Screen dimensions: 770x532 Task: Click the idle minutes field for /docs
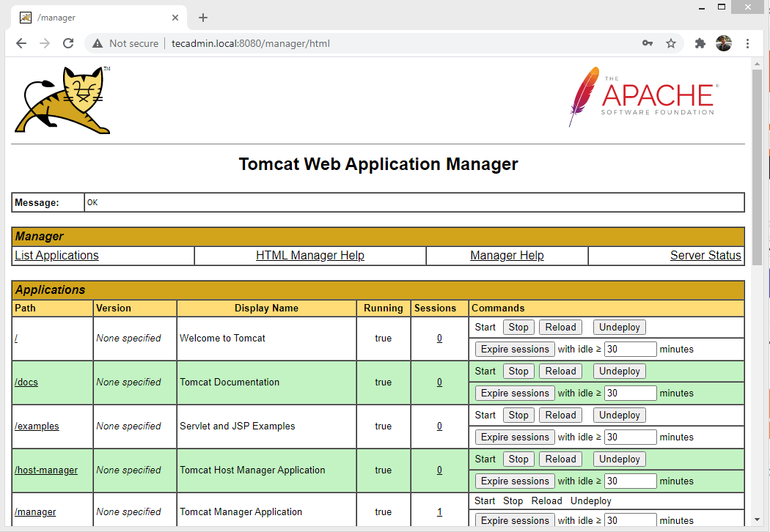point(630,393)
